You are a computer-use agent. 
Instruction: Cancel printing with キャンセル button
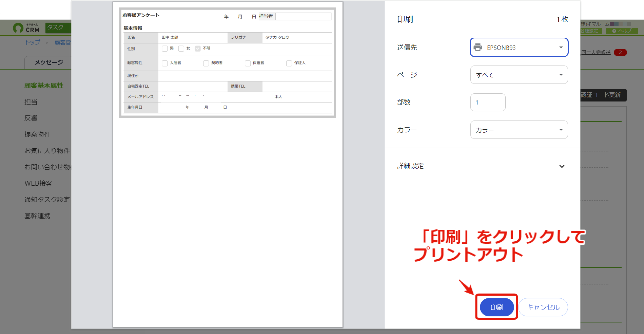click(x=543, y=307)
